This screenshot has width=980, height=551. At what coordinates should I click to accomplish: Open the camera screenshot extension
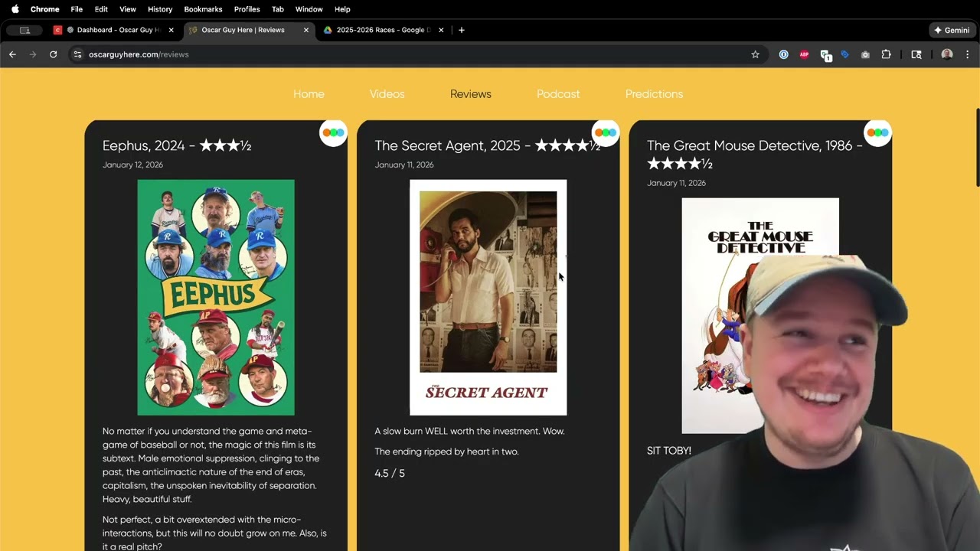point(865,54)
